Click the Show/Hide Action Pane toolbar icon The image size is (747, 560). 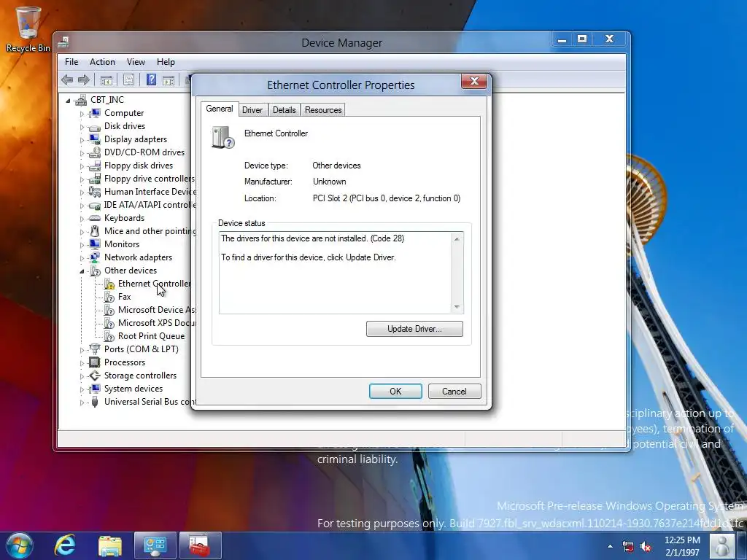tap(169, 80)
